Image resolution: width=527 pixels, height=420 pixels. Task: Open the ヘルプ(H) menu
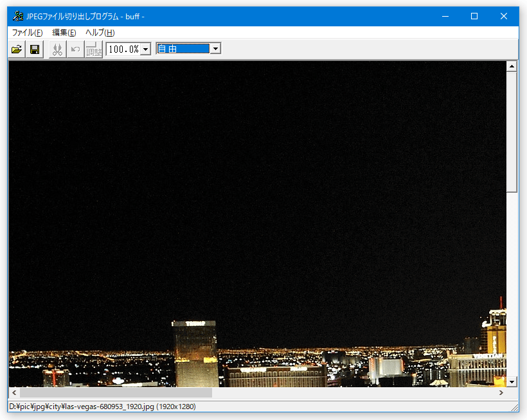point(100,33)
